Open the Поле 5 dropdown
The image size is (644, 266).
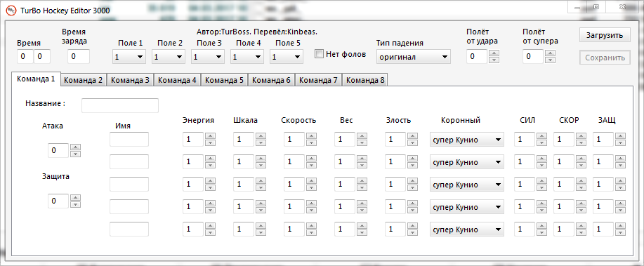point(287,57)
